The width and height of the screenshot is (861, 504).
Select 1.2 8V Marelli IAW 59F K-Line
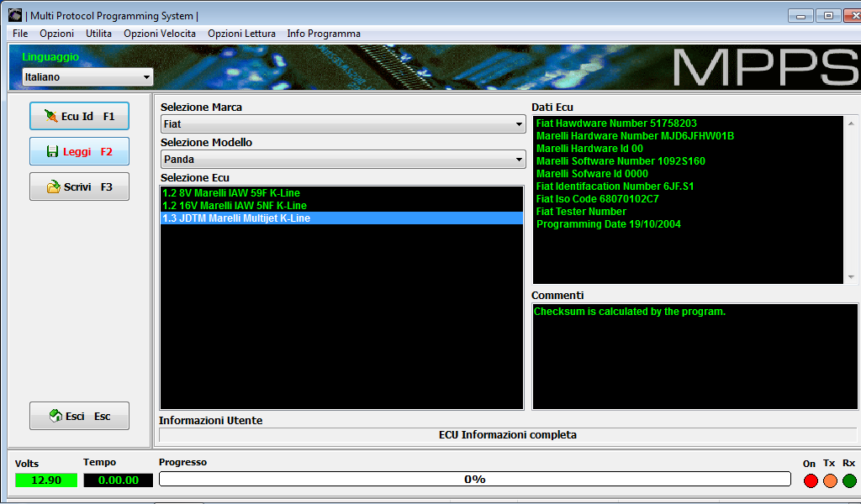pyautogui.click(x=341, y=193)
